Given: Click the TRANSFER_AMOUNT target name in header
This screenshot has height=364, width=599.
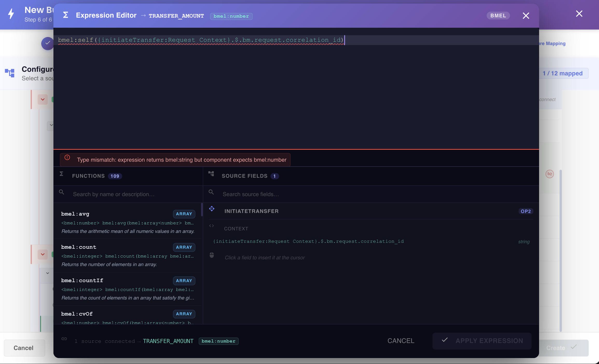Looking at the screenshot, I should 176,16.
